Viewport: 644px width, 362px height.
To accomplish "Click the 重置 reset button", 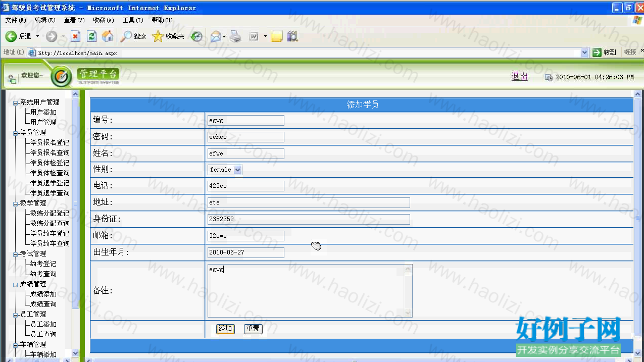I will (x=253, y=329).
